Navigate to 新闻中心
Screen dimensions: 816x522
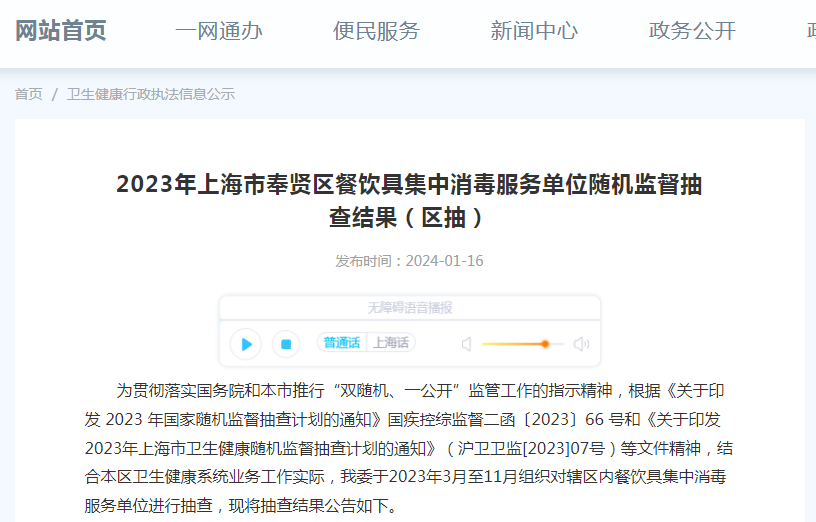534,31
